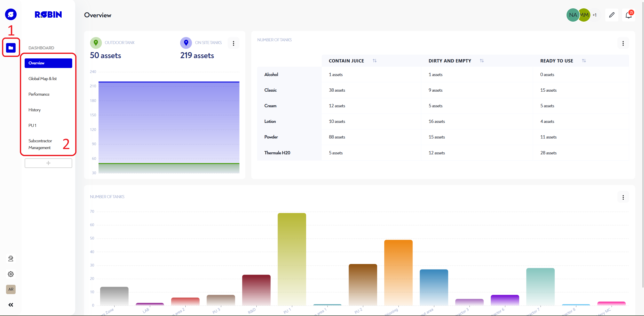This screenshot has width=644, height=316.
Task: Open options menu of Number of Tanks bar chart
Action: click(x=623, y=197)
